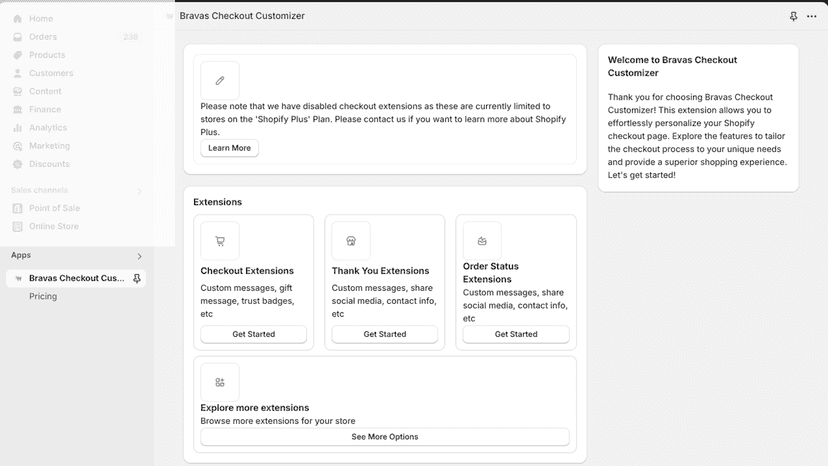Click the Marketing target icon
The height and width of the screenshot is (466, 828).
17,146
